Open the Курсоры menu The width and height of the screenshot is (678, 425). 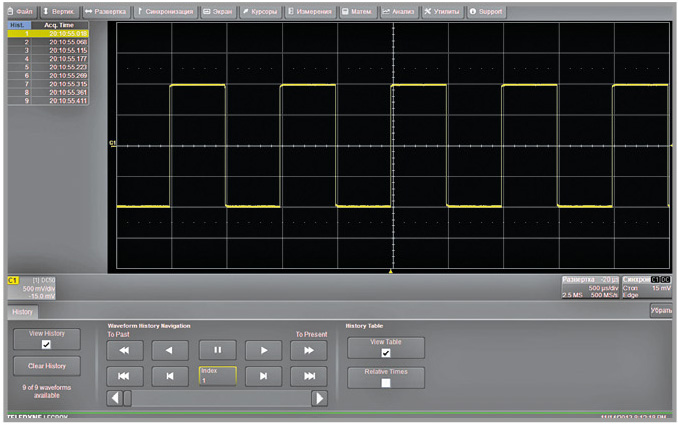259,10
